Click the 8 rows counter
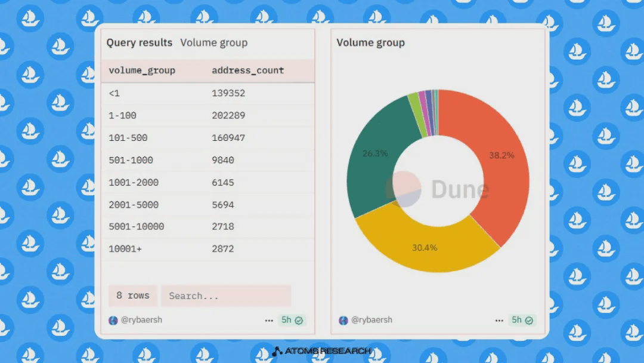The image size is (644, 363). click(x=132, y=296)
